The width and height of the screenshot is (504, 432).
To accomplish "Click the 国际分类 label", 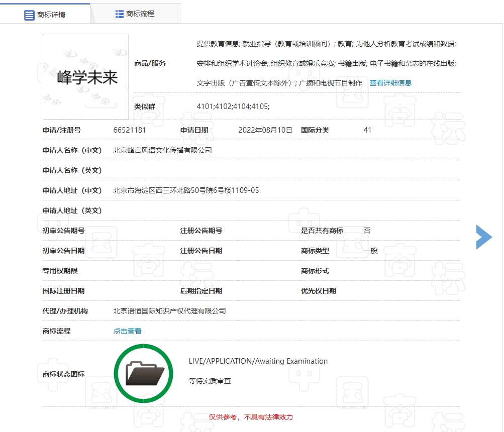I will click(x=315, y=130).
